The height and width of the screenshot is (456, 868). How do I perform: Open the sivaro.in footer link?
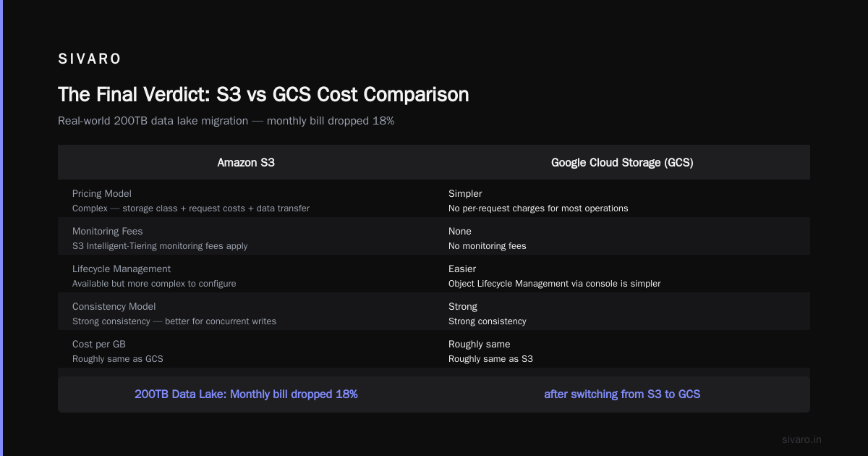coord(801,439)
